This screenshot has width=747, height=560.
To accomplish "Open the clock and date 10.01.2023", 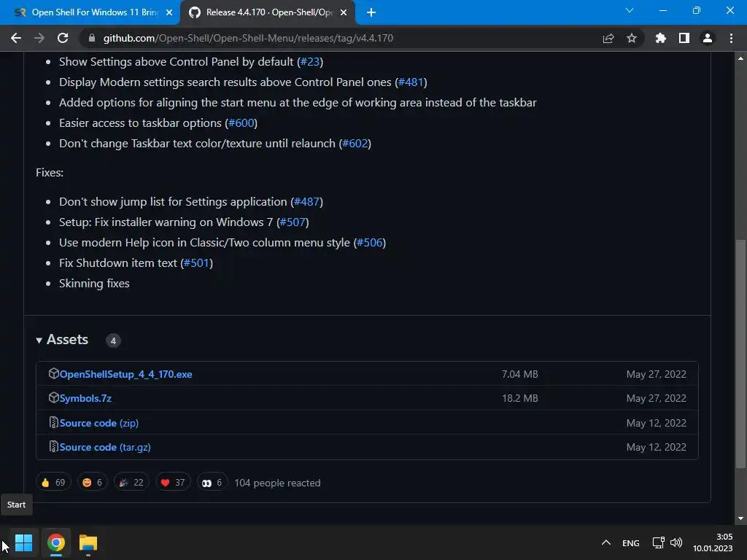I will pos(713,542).
